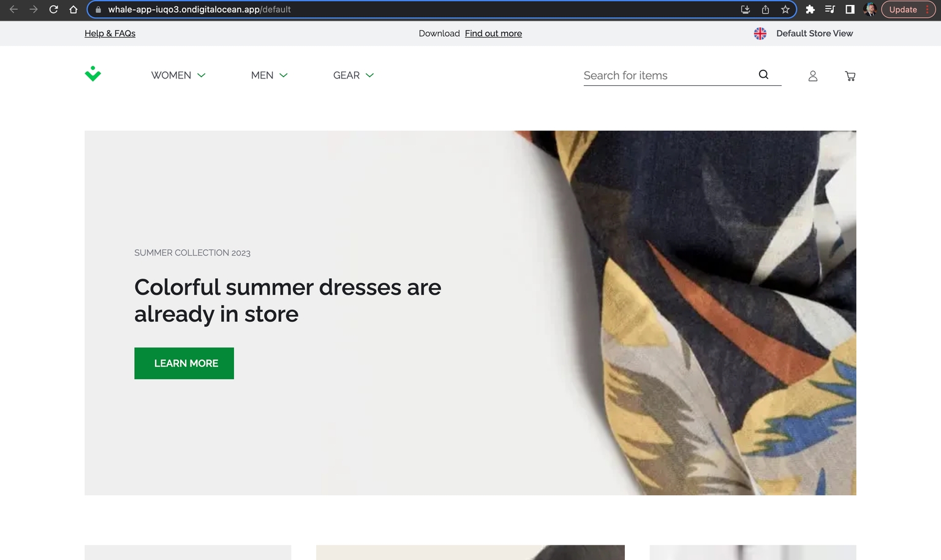Follow the Find out more link
Screen dimensions: 941x560
click(x=493, y=34)
